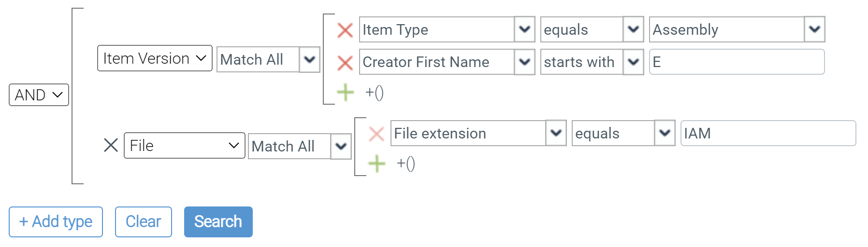Open the File type dropdown
868x247 pixels.
[184, 146]
